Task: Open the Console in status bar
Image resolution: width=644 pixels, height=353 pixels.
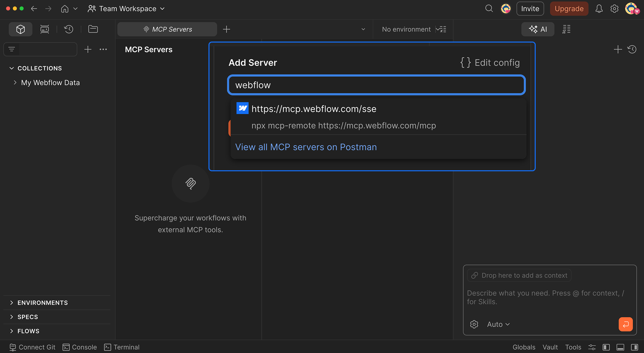Action: click(80, 347)
